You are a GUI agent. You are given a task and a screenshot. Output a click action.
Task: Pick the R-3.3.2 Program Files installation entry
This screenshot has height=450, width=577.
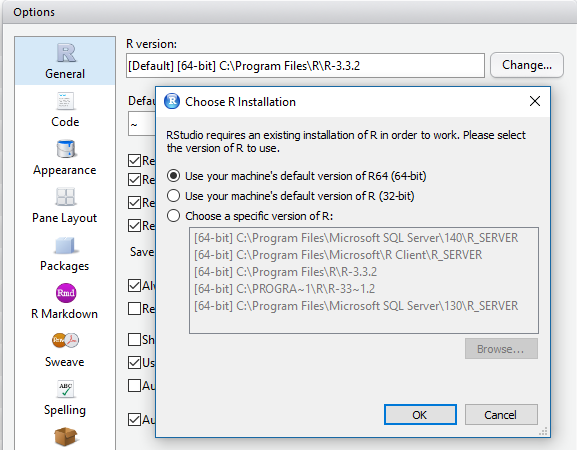(286, 272)
